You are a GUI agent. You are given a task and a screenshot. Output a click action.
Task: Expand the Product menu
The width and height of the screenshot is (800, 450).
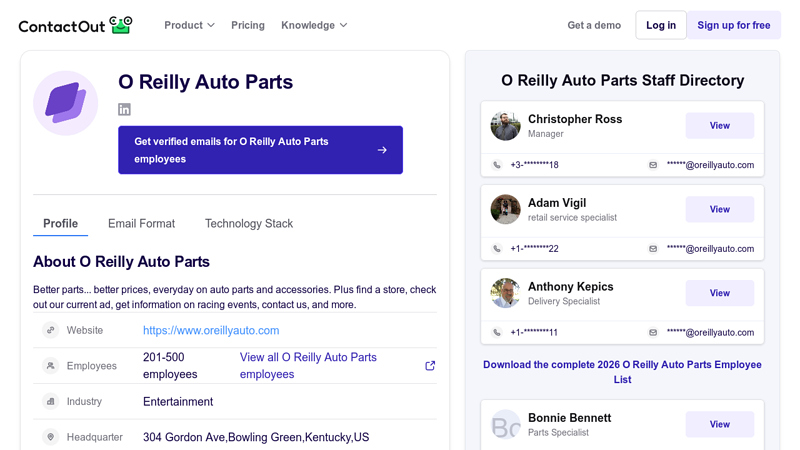click(x=189, y=25)
